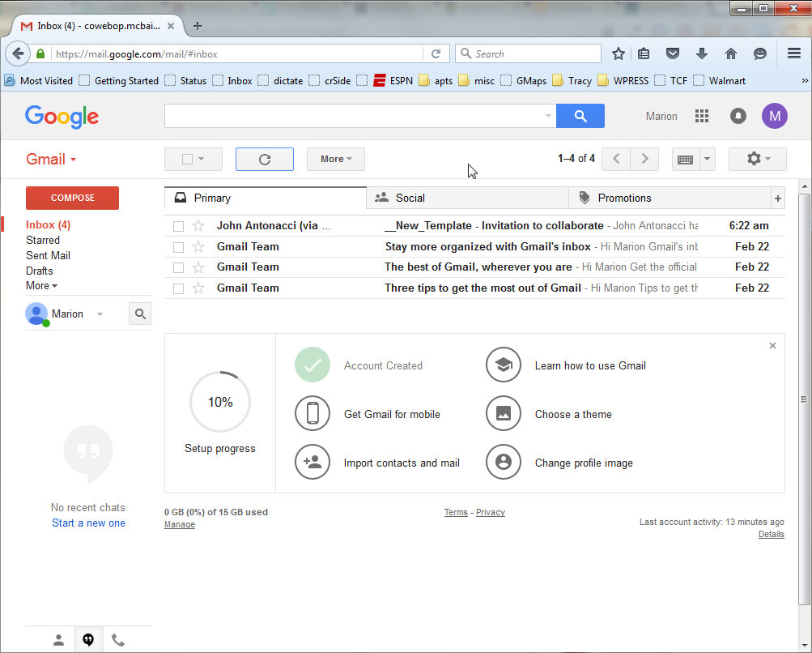812x653 pixels.
Task: Search chat contacts with magnifier icon
Action: [x=140, y=314]
